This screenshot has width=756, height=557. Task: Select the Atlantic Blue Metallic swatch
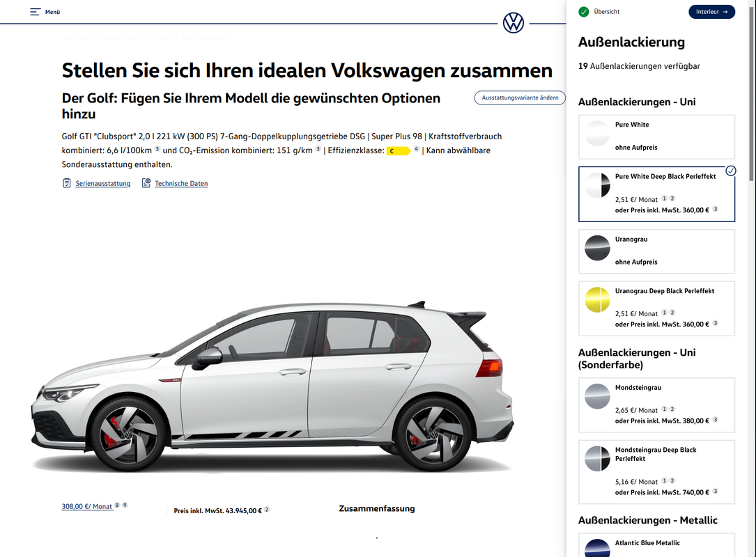(x=597, y=549)
